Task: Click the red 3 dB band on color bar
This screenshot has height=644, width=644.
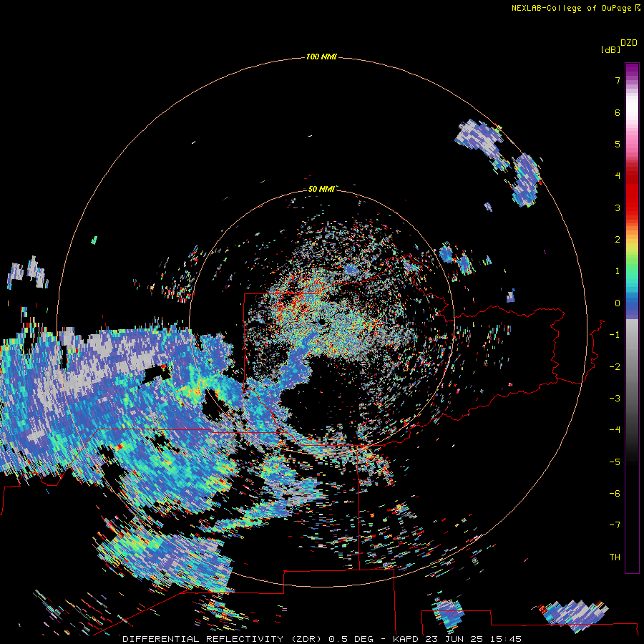Action: click(632, 208)
